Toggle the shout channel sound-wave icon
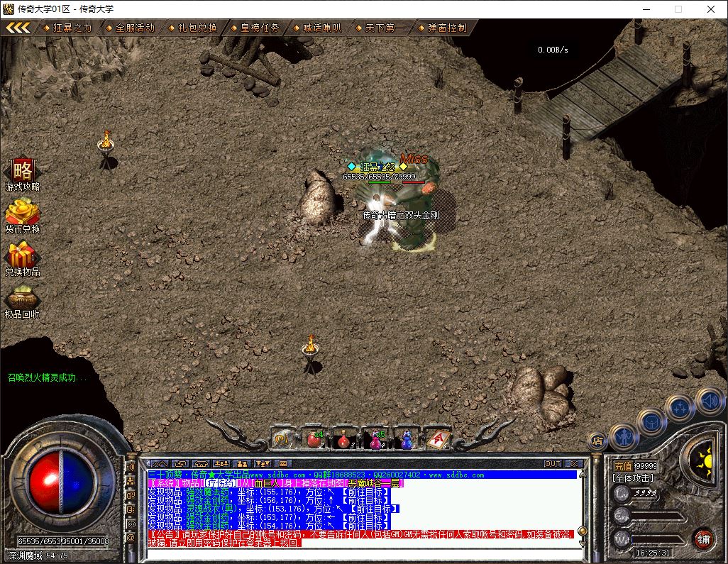The width and height of the screenshot is (728, 564). 131,467
